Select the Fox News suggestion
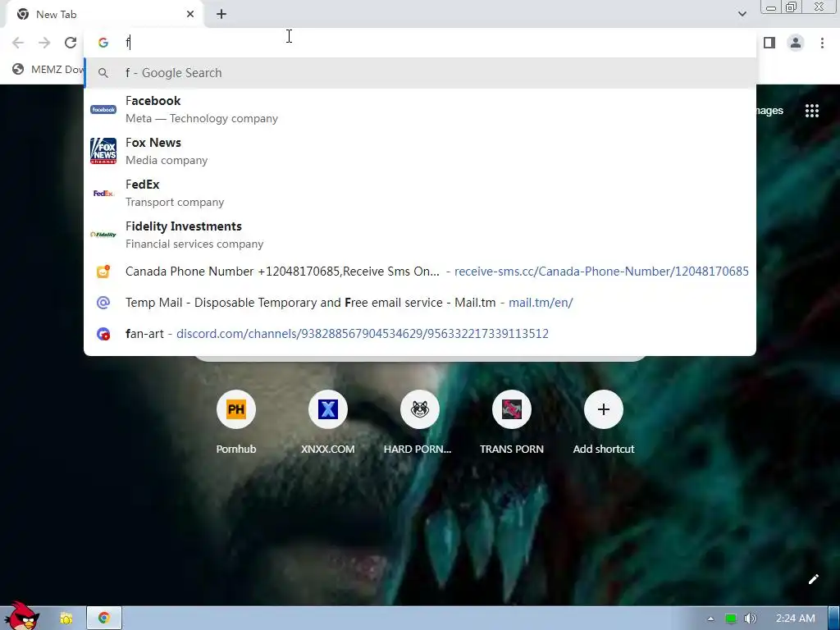Image resolution: width=840 pixels, height=630 pixels. tap(420, 151)
